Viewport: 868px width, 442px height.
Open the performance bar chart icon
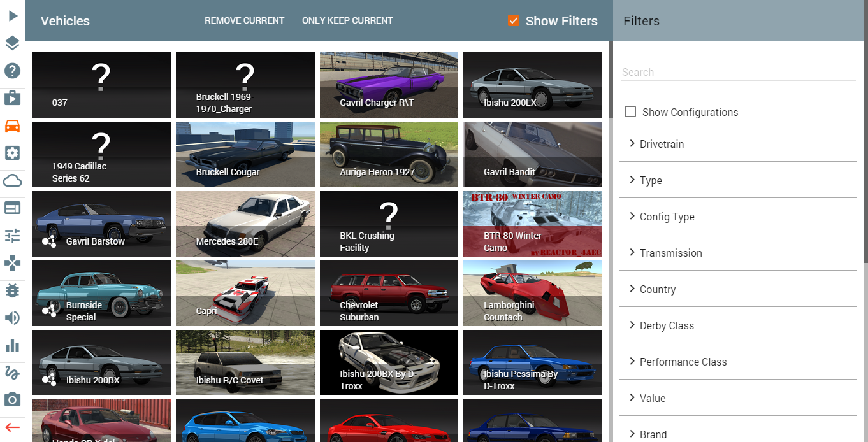(13, 345)
